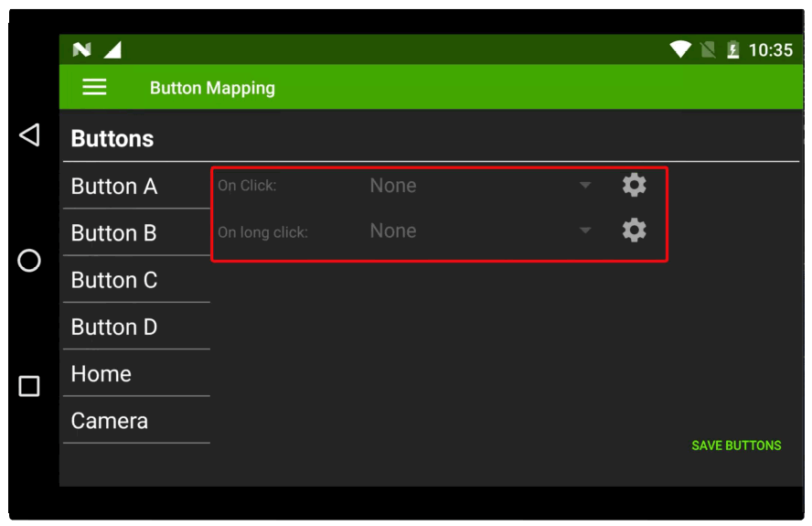
Task: Tap the cell signal strength icon
Action: tap(112, 49)
